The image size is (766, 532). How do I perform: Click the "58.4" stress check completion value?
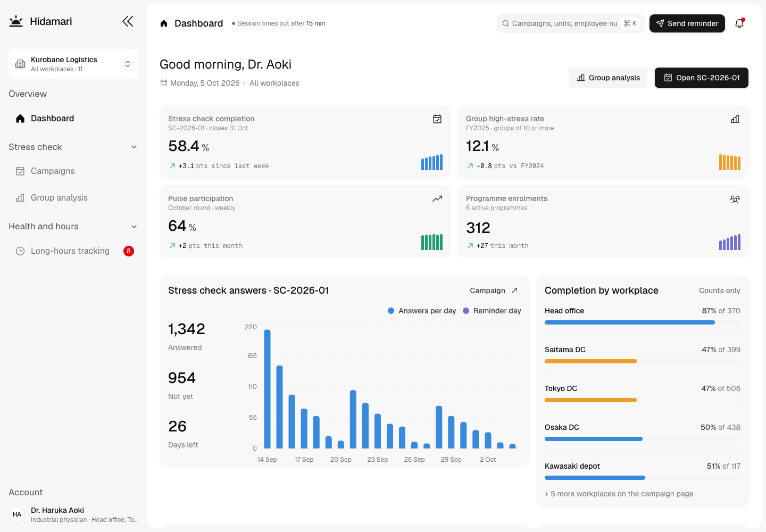[x=184, y=146]
